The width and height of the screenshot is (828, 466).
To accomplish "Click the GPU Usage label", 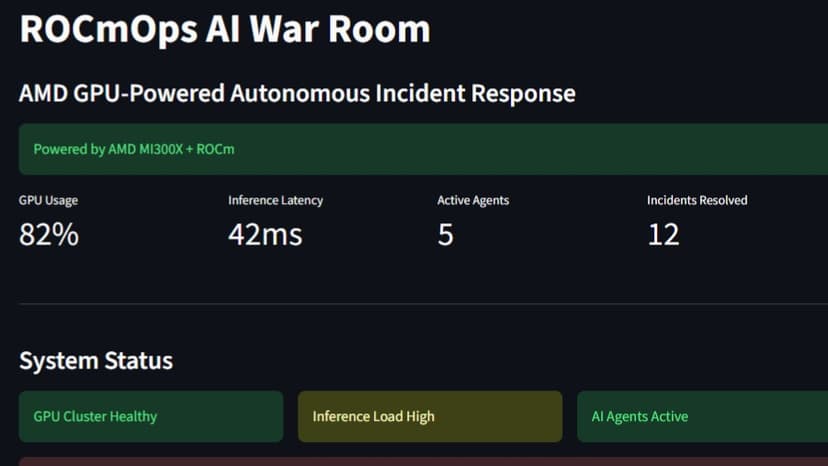I will coord(49,200).
